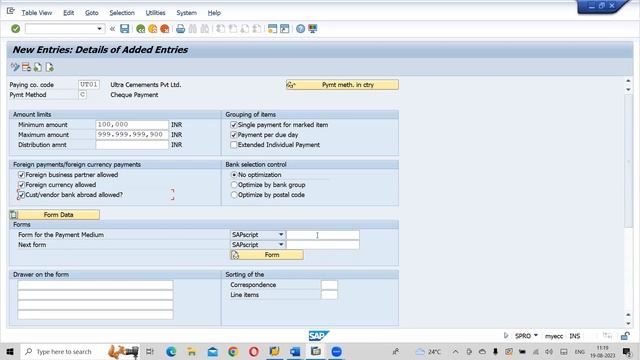Click the INS status bar indicator
This screenshot has height=360, width=640.
click(575, 336)
